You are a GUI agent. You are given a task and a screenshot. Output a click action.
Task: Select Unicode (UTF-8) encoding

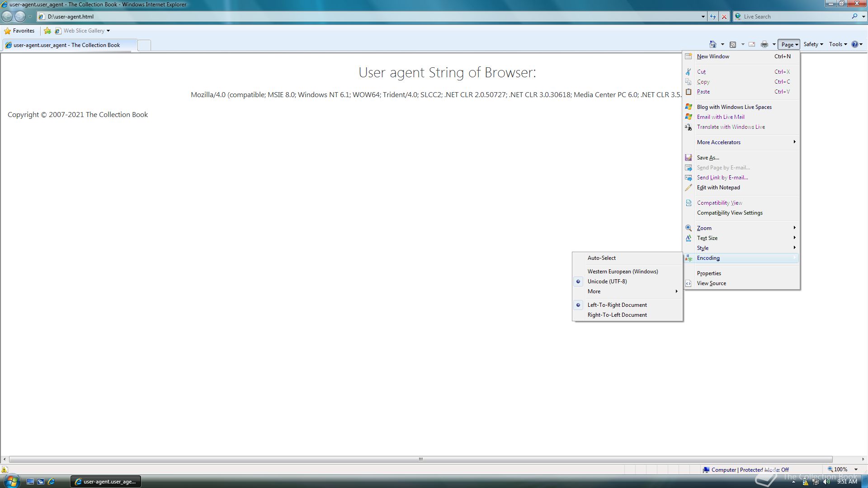coord(627,282)
